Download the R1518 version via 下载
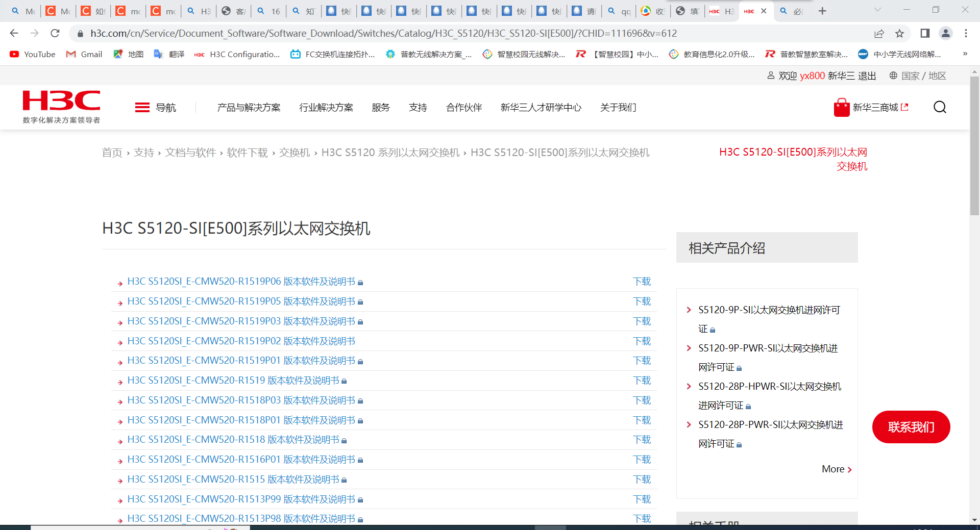This screenshot has height=530, width=980. pyautogui.click(x=642, y=440)
